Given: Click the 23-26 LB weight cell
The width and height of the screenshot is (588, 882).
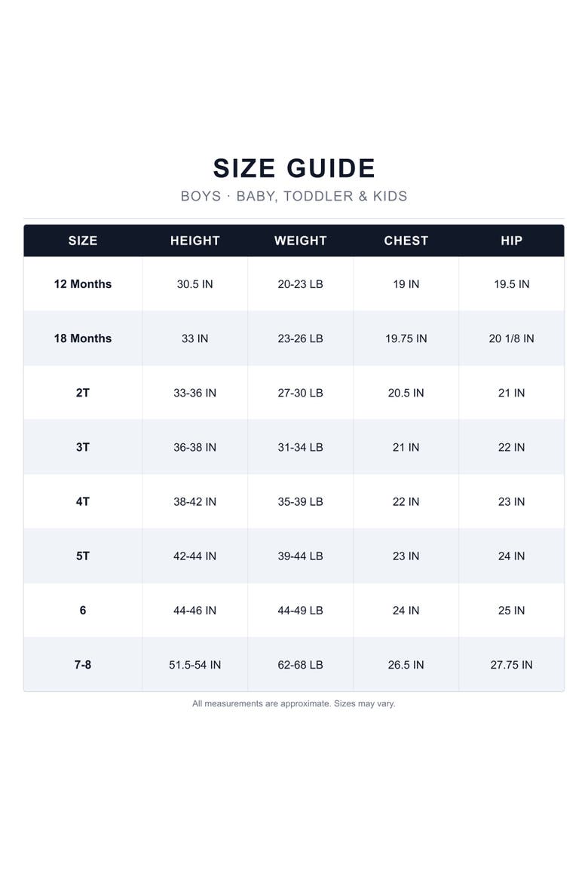Looking at the screenshot, I should click(x=301, y=338).
